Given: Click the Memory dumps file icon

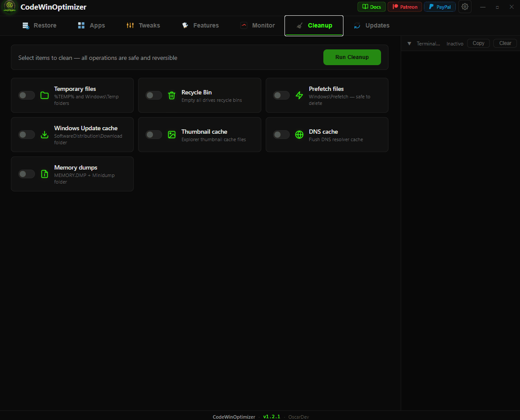Looking at the screenshot, I should [x=45, y=174].
